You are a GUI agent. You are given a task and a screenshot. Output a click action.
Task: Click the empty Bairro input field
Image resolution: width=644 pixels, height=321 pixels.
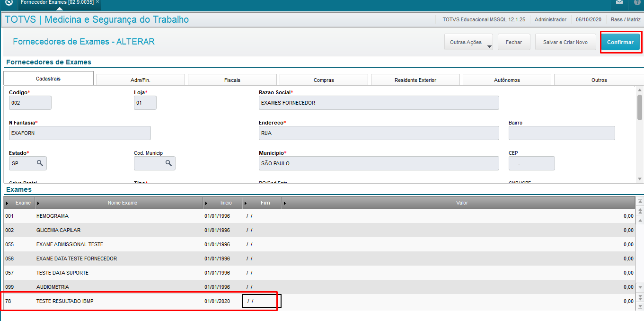coord(562,133)
